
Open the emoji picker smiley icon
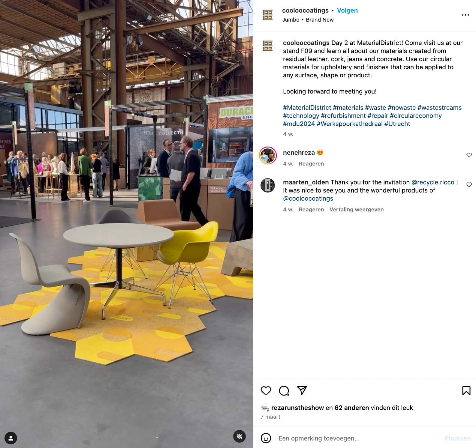[266, 438]
